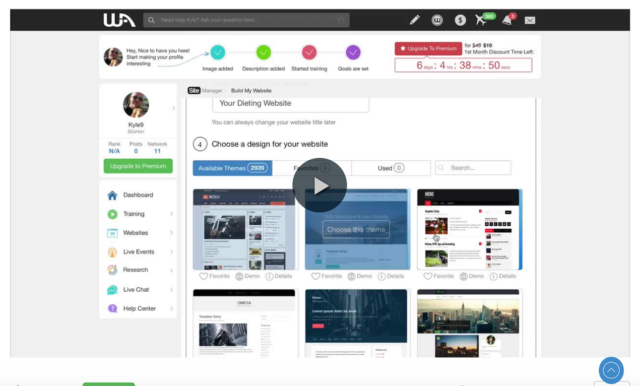Click the airplane icon with green badge
This screenshot has width=640, height=386.
[481, 20]
